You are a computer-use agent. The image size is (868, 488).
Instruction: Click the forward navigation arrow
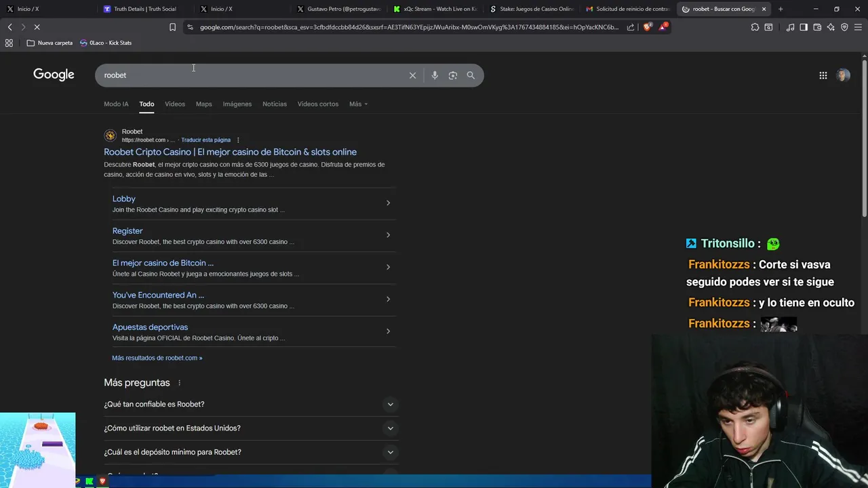[23, 27]
